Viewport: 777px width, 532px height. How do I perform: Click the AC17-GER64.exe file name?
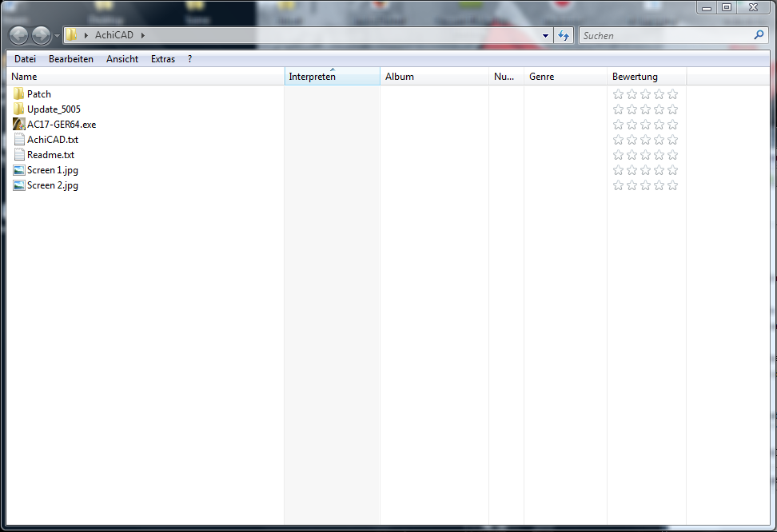(x=62, y=125)
